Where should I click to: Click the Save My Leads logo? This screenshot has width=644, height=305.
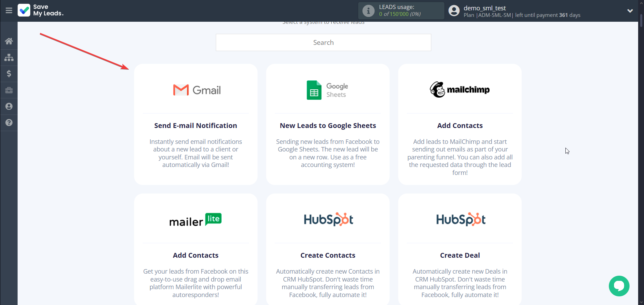(x=41, y=10)
